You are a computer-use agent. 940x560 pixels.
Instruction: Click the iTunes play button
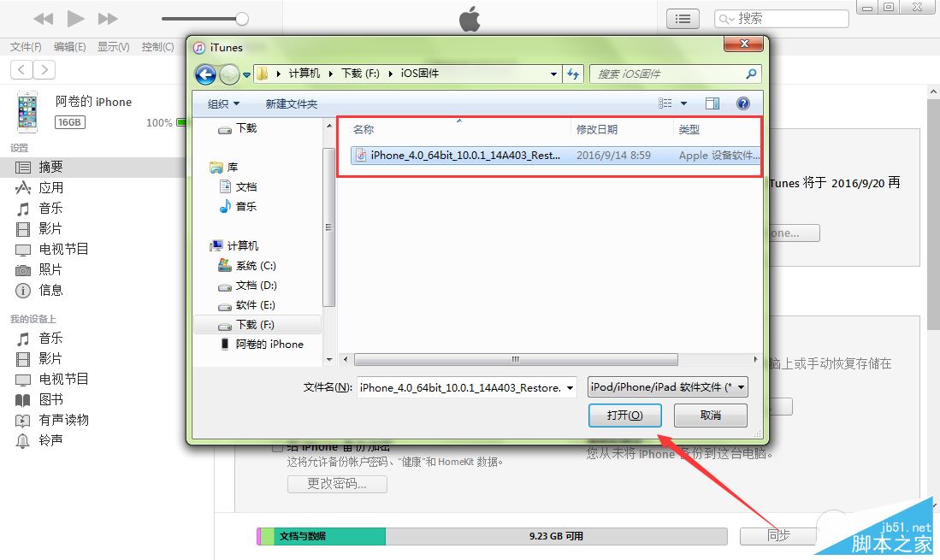click(x=75, y=19)
